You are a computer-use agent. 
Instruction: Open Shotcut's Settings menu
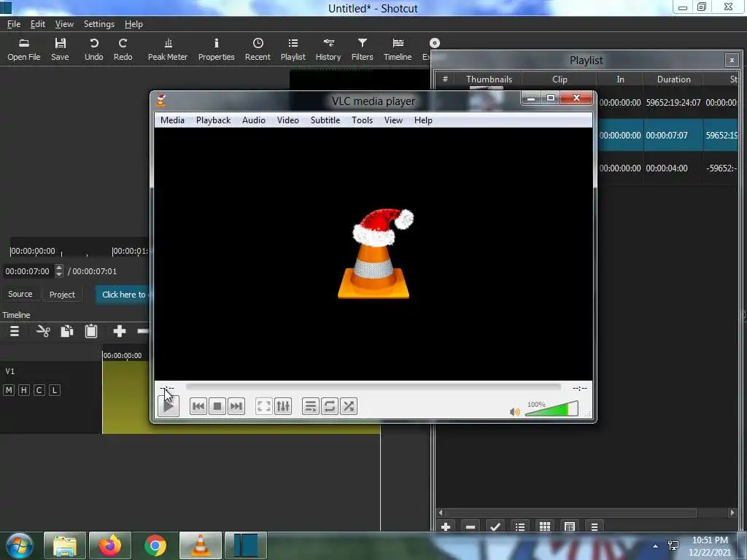(x=99, y=24)
